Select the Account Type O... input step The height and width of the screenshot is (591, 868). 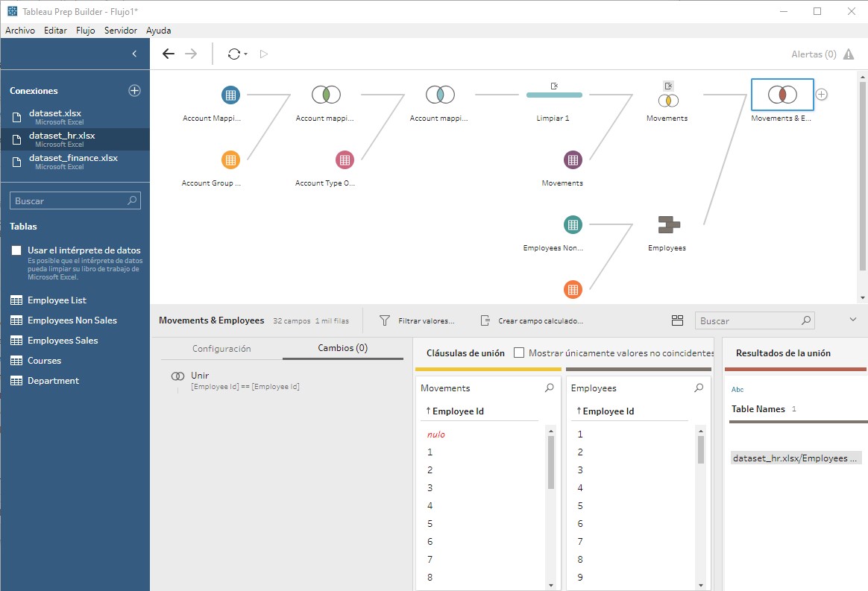pyautogui.click(x=345, y=160)
